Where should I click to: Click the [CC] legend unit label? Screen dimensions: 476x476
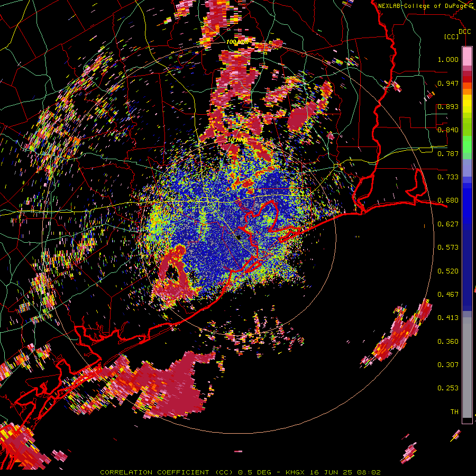coord(452,36)
